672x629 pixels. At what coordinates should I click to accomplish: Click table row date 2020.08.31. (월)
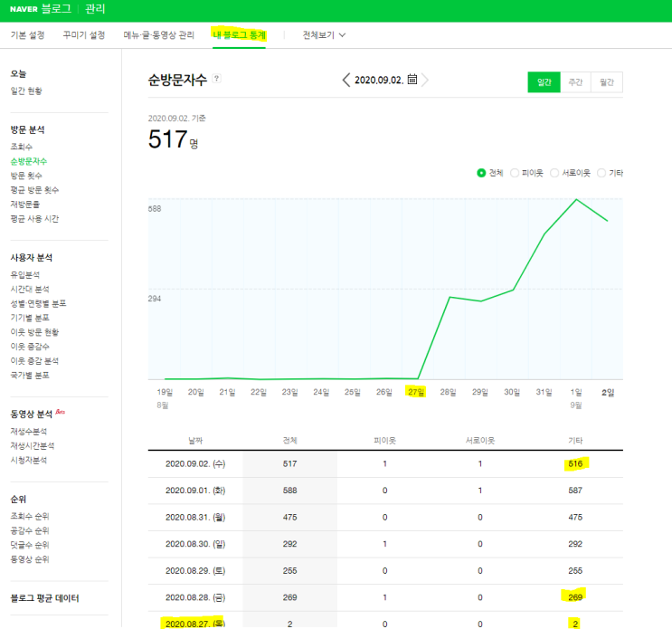[195, 517]
